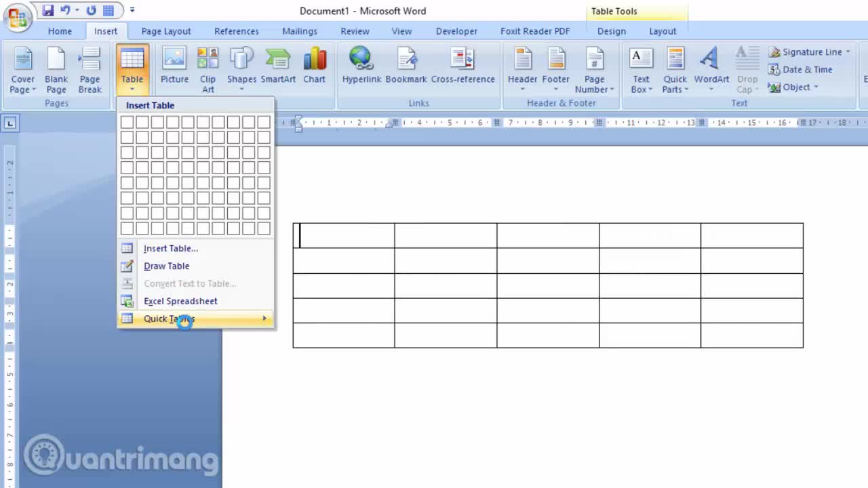Insert a Cross-reference
This screenshot has width=868, height=488.
click(462, 66)
